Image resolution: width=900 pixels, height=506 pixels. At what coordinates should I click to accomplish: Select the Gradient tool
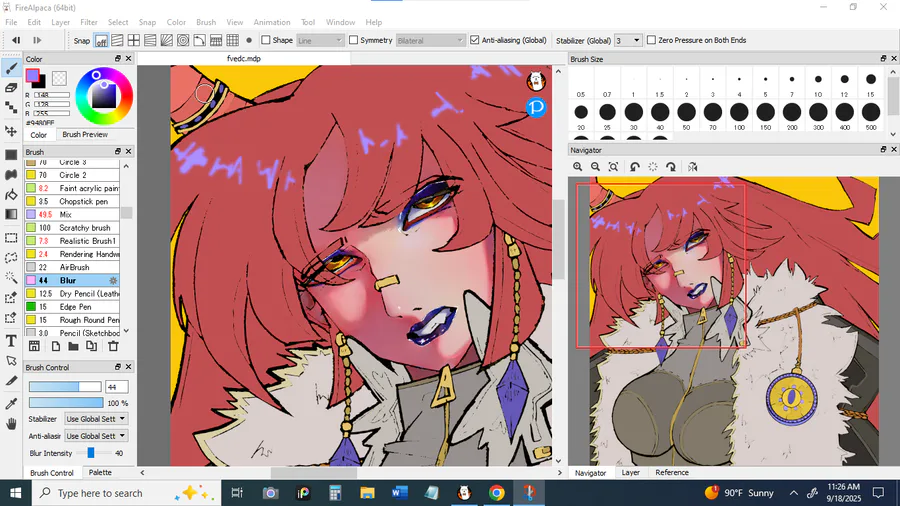11,214
